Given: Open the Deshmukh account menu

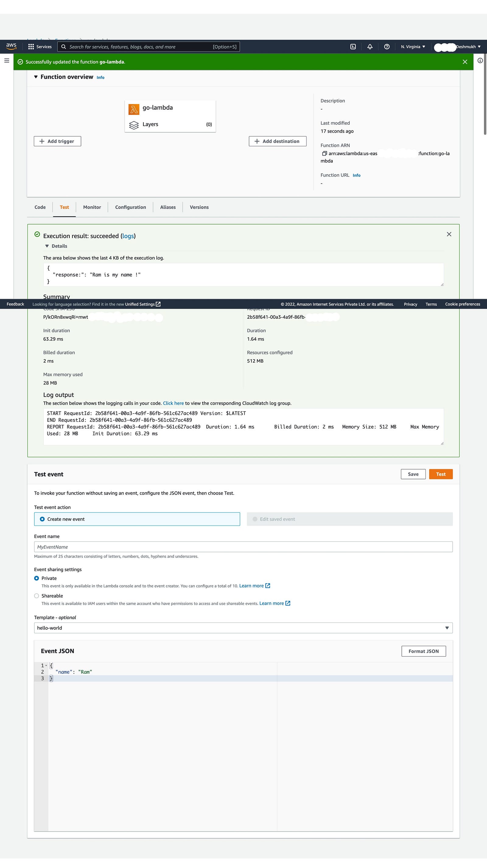Looking at the screenshot, I should pyautogui.click(x=457, y=47).
